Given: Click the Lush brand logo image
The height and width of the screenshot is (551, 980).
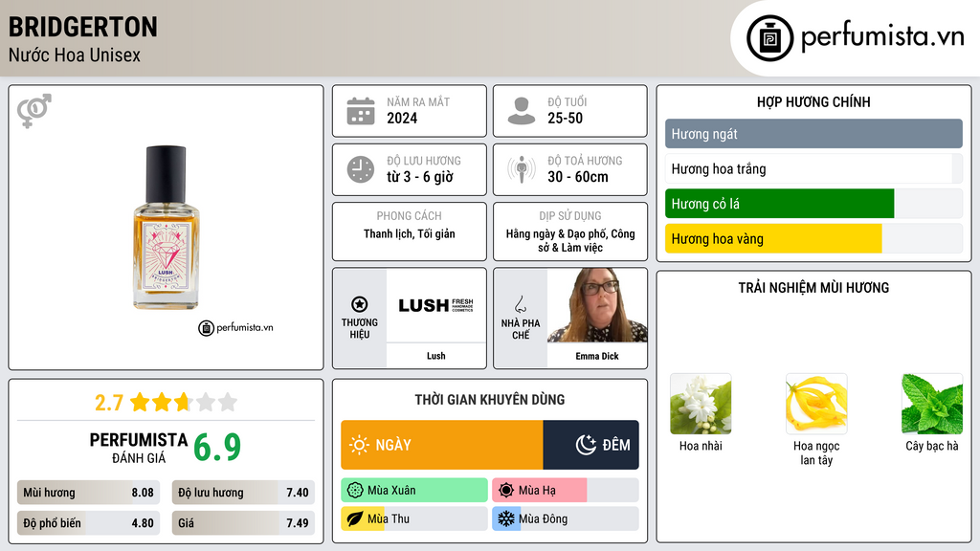Looking at the screenshot, I should tap(436, 305).
